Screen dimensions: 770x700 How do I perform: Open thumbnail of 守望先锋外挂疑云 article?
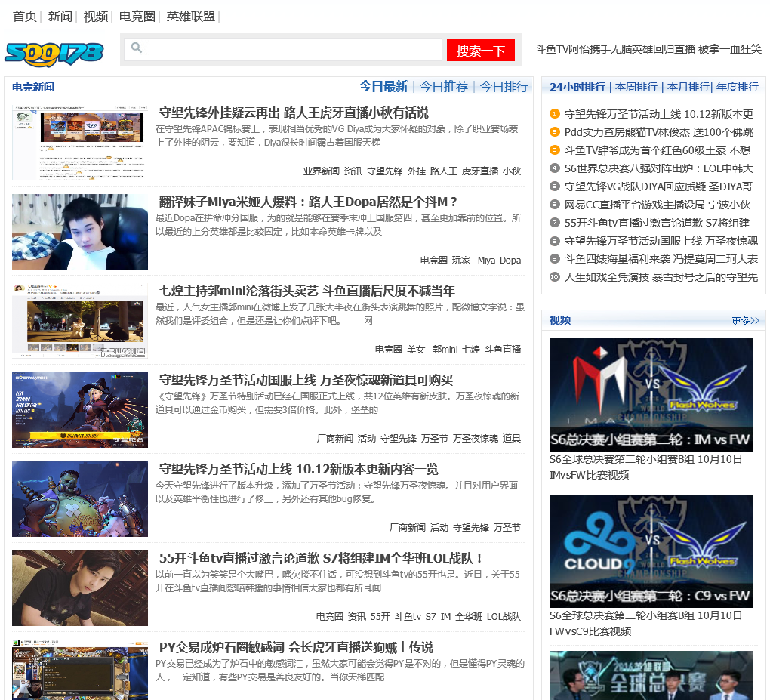(x=79, y=143)
